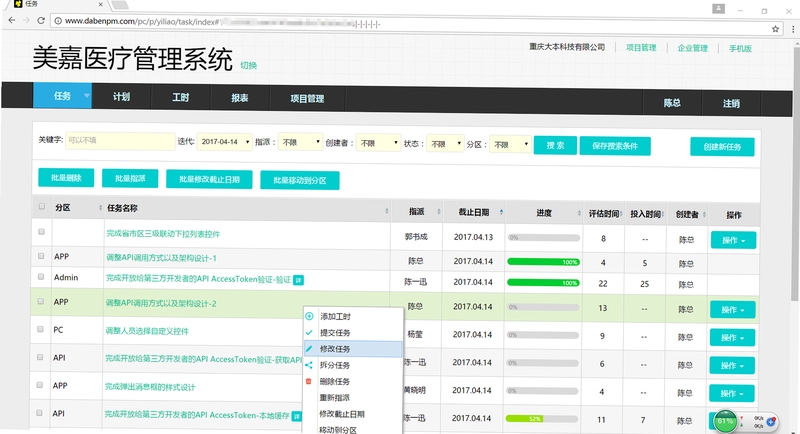
Task: Check the PC row 调整人员选择自定义控件
Action: pos(40,329)
